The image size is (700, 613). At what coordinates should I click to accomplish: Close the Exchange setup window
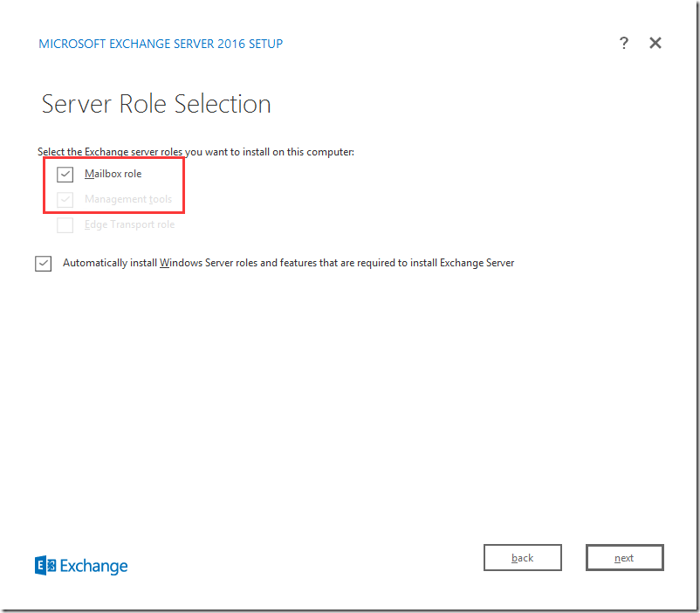pos(655,43)
